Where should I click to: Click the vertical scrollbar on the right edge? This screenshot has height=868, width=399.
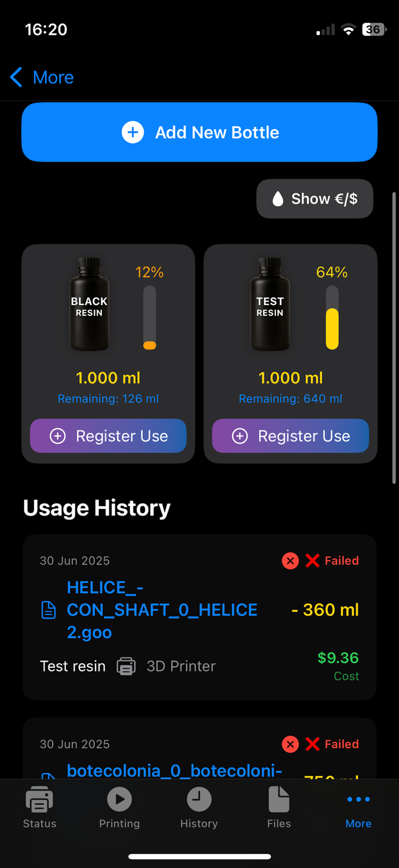pos(394,338)
